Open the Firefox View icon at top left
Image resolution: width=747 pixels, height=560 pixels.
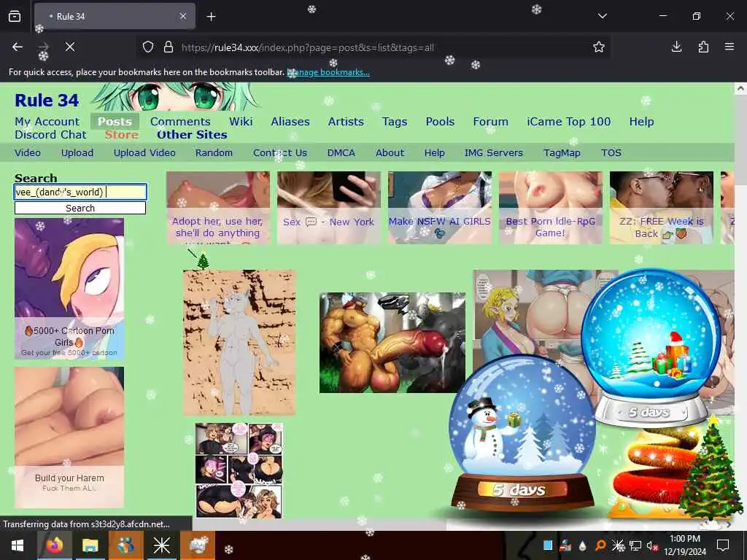pos(15,16)
